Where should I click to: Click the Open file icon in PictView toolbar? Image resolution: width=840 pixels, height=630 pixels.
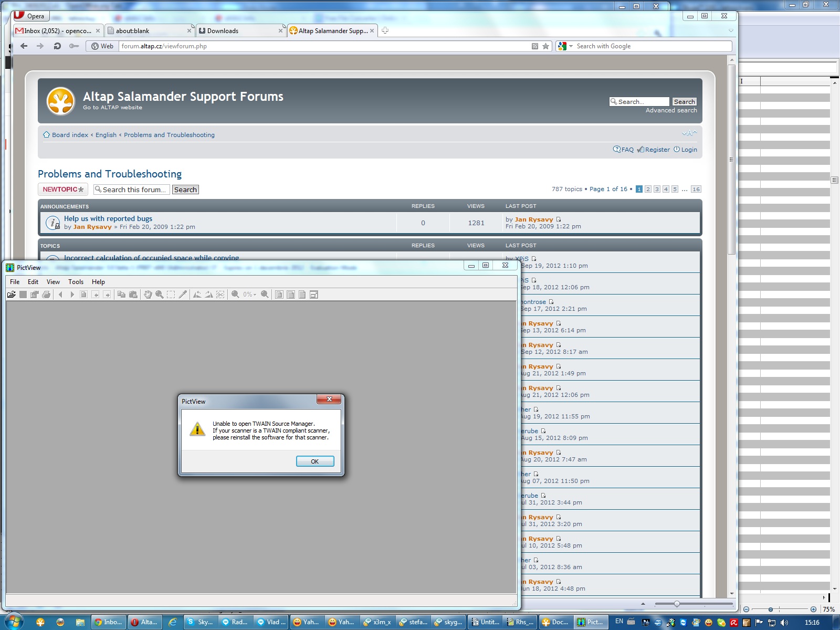[11, 295]
